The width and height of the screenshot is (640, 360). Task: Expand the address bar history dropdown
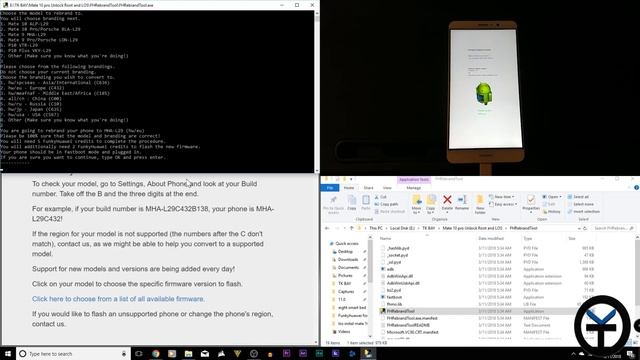point(579,228)
